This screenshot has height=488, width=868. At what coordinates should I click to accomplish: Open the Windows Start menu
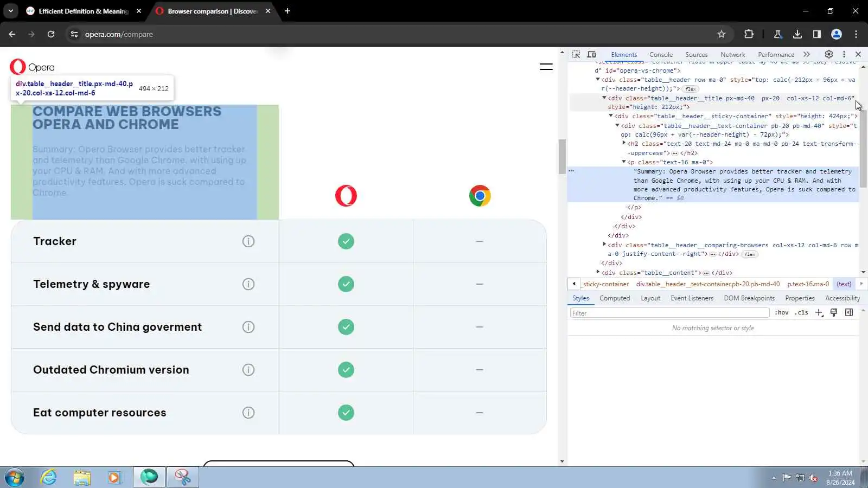[15, 478]
